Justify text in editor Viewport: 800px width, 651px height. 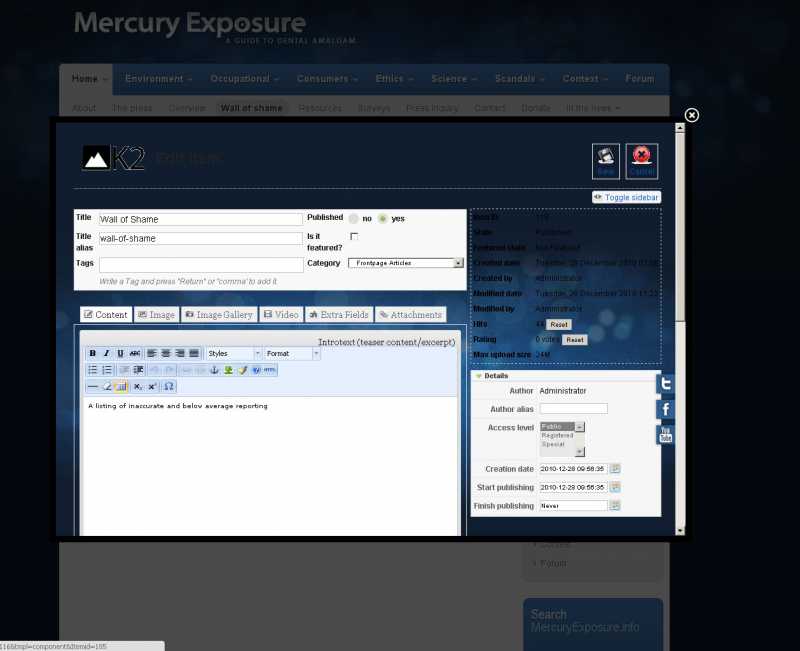[x=194, y=353]
